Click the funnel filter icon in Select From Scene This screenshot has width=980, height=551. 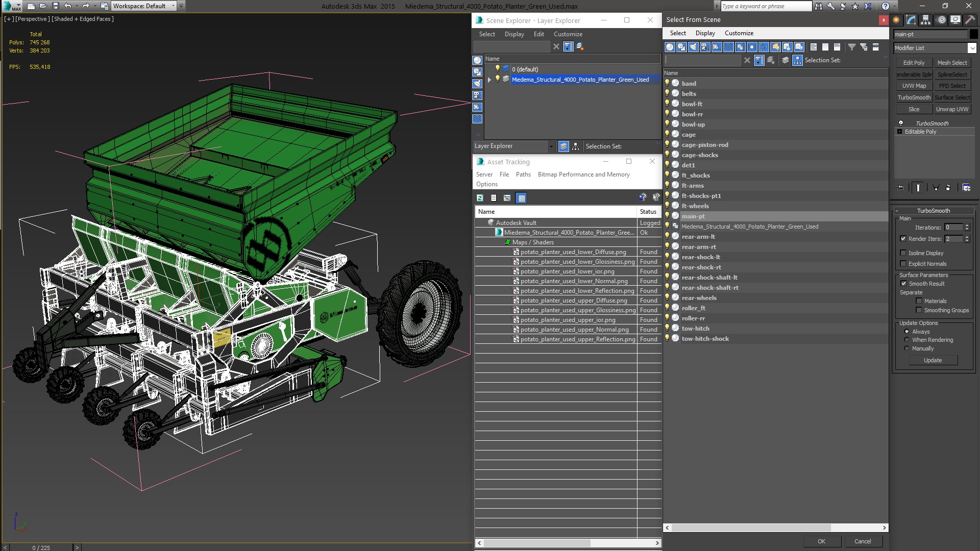tap(852, 47)
